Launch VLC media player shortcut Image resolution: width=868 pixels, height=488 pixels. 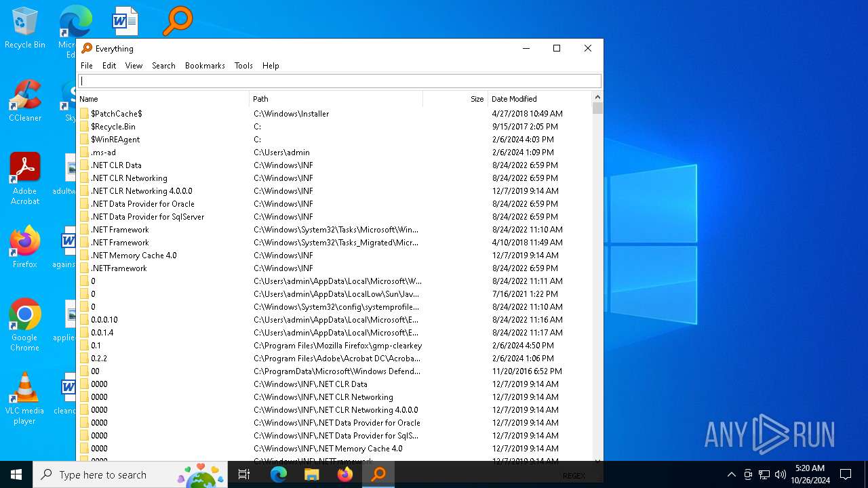tap(24, 399)
